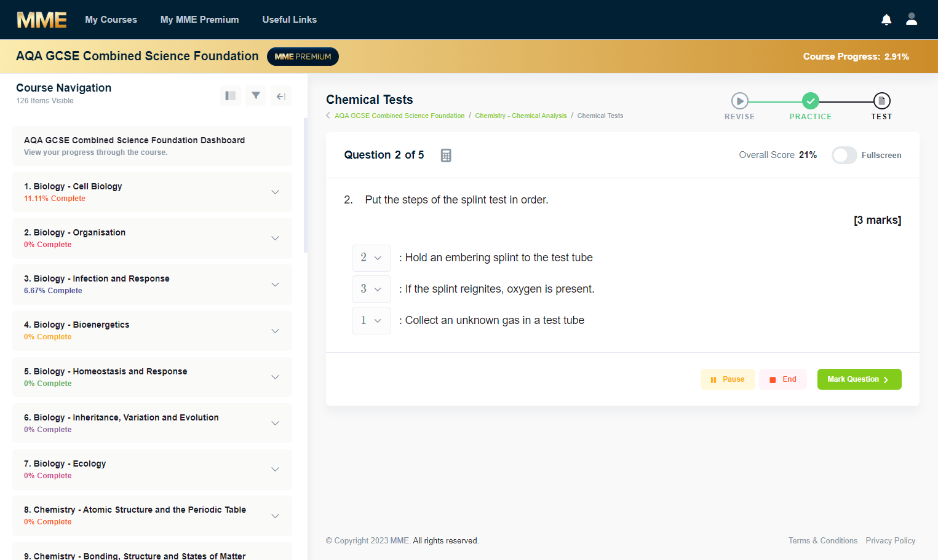
Task: Open order dropdown for splint reignites step
Action: coord(371,289)
